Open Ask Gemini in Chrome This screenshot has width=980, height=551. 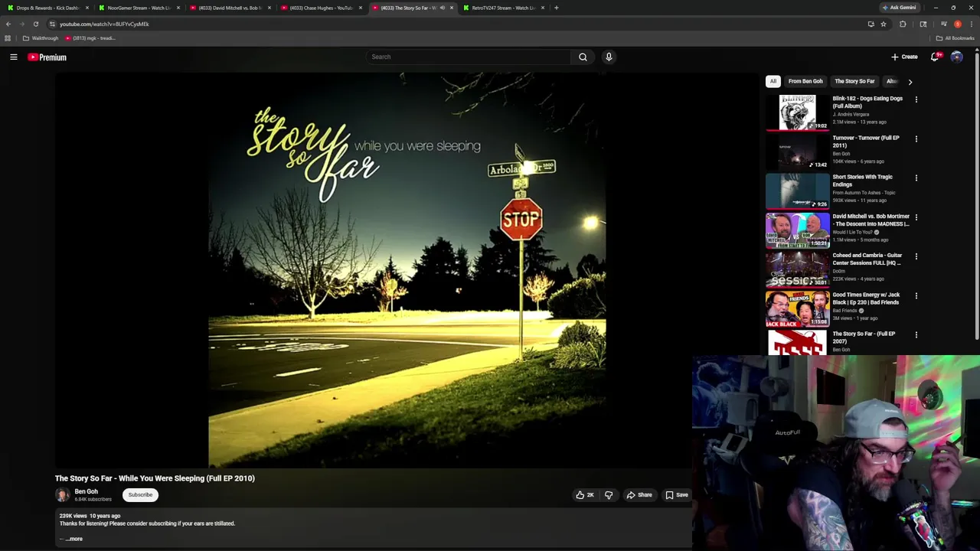899,8
